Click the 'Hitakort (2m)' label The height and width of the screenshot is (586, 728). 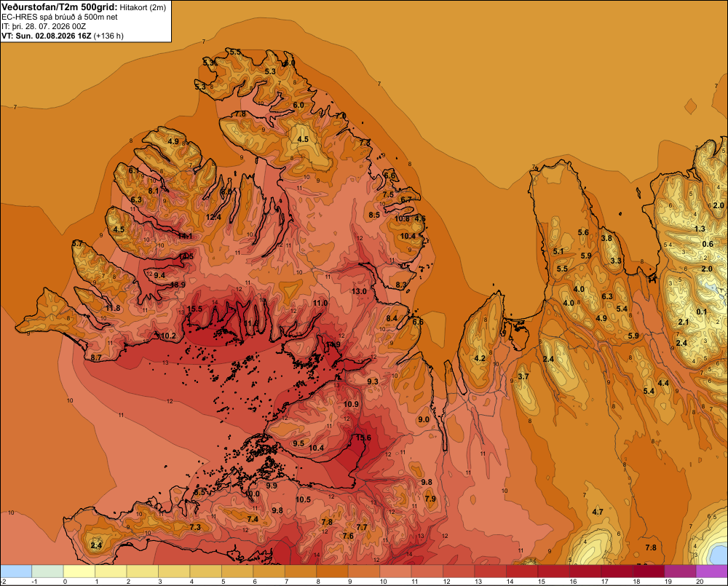[143, 7]
